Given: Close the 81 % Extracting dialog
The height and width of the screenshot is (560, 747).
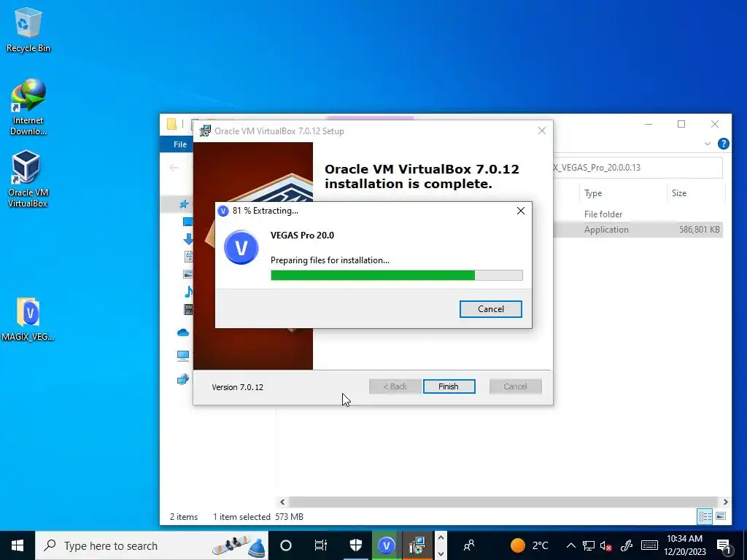Looking at the screenshot, I should pos(521,211).
